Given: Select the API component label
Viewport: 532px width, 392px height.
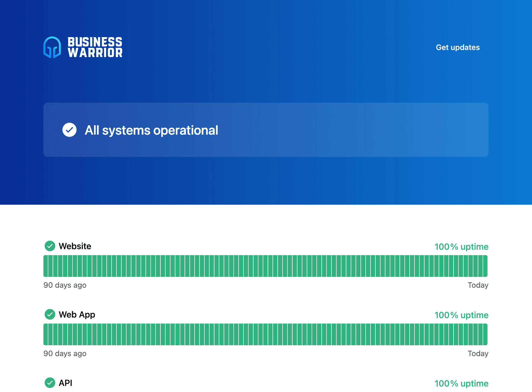Looking at the screenshot, I should pos(65,383).
